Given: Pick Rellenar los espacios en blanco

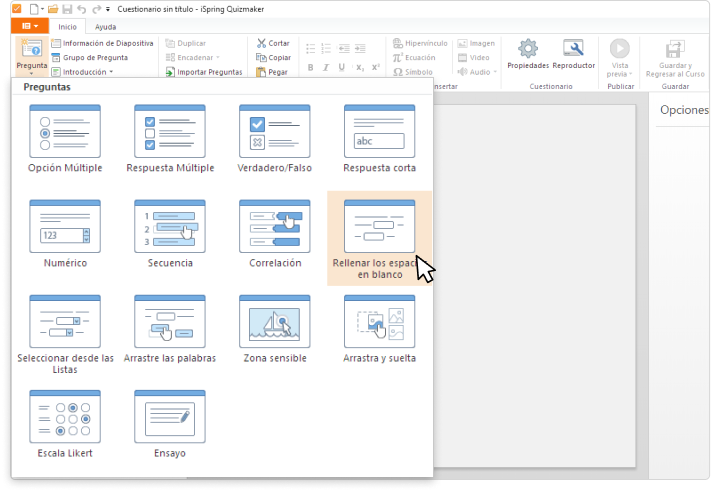Looking at the screenshot, I should point(380,238).
